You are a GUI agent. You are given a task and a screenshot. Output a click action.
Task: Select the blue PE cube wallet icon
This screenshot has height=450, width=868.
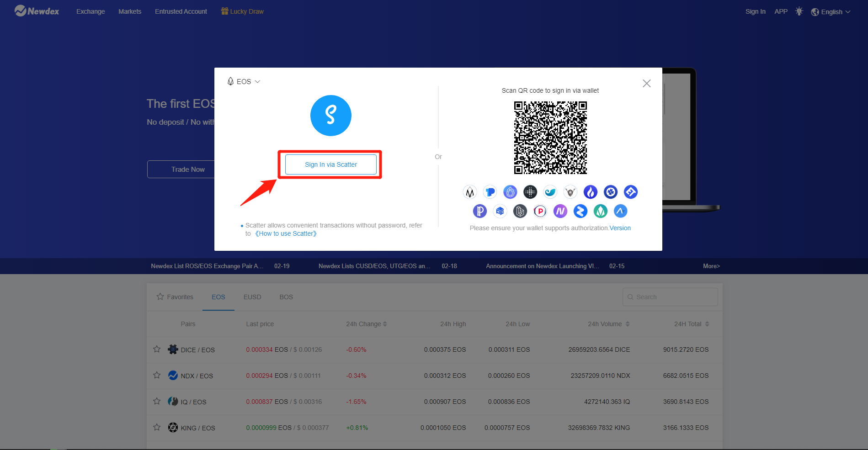click(500, 211)
